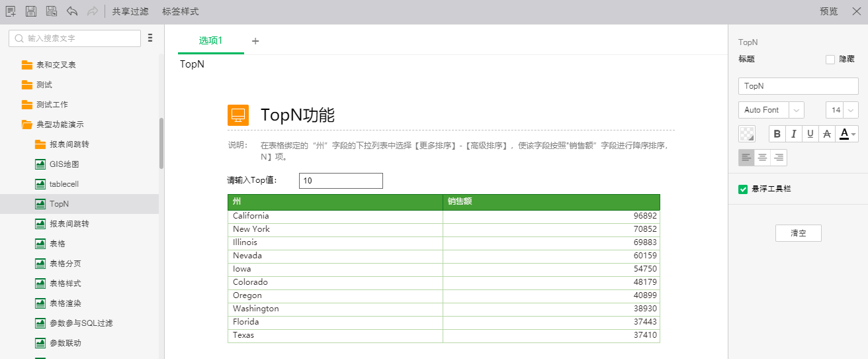Click the undo arrow icon
This screenshot has width=868, height=359.
tap(72, 11)
